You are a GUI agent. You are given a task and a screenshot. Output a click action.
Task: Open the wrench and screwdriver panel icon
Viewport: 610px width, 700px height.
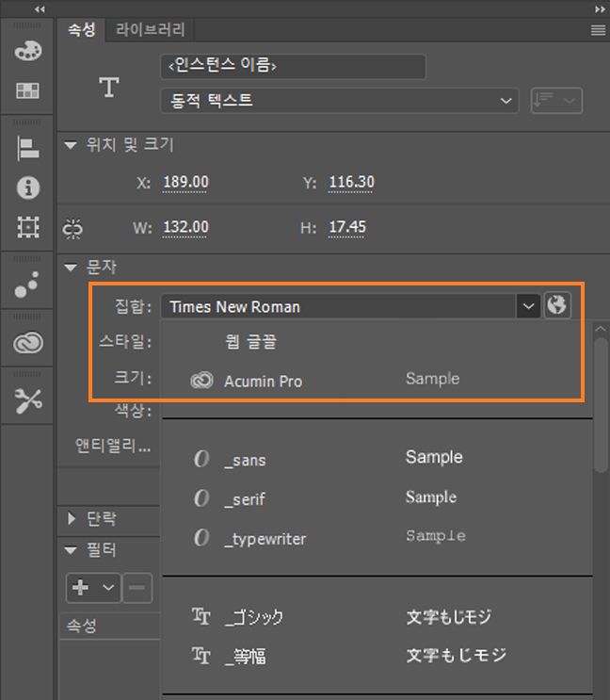[x=27, y=400]
